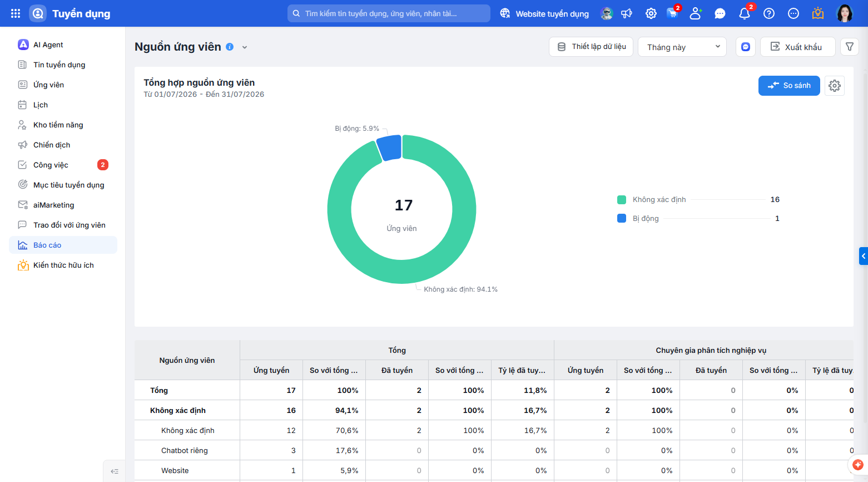
Task: Expand the Nguồn ứng viên title dropdown arrow
Action: pos(245,47)
